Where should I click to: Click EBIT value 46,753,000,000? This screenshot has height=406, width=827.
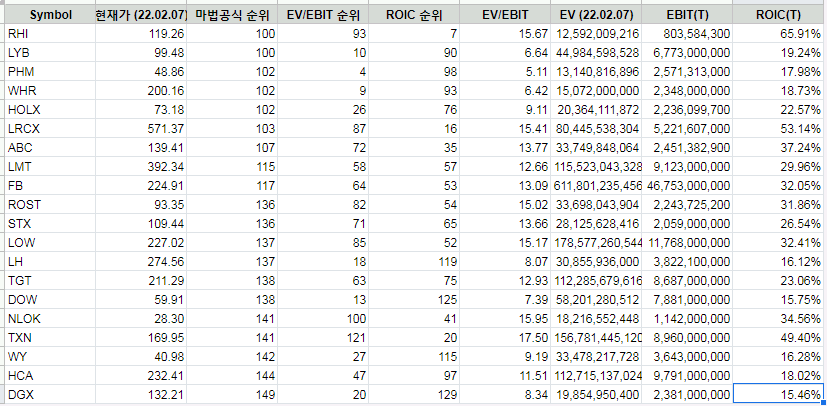tap(687, 186)
